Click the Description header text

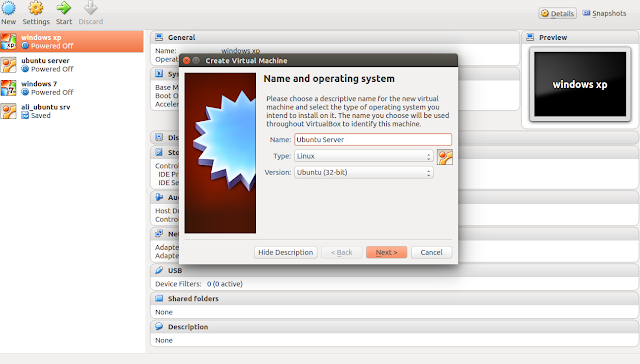(x=188, y=326)
